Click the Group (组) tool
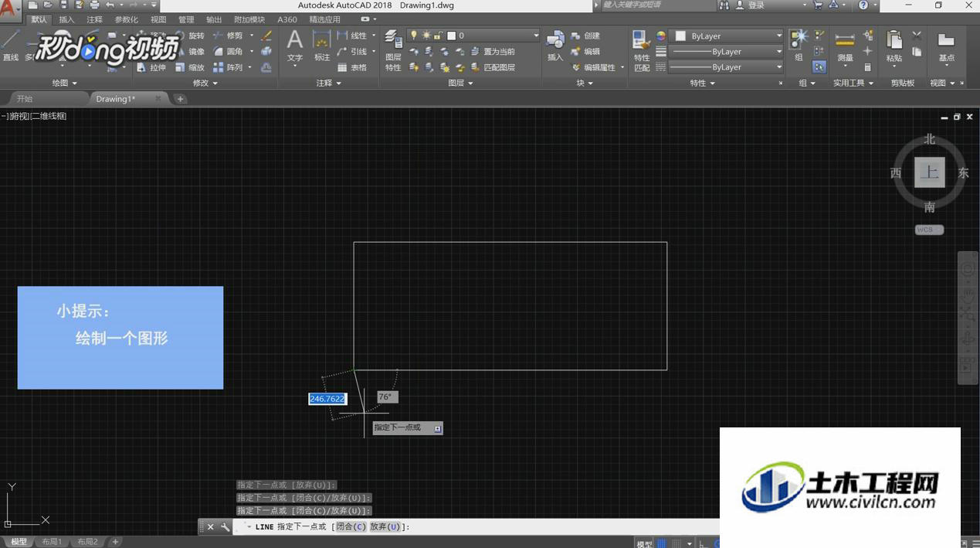This screenshot has width=980, height=548. [799, 46]
